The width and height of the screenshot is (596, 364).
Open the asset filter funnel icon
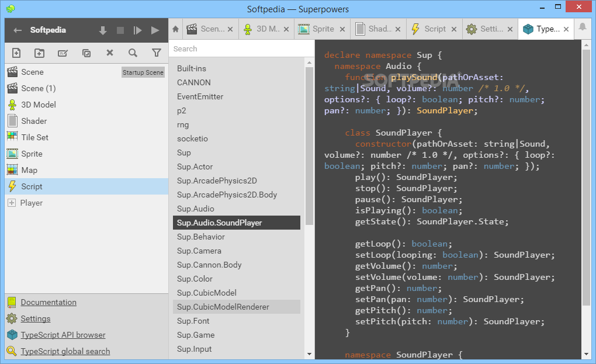(x=156, y=53)
